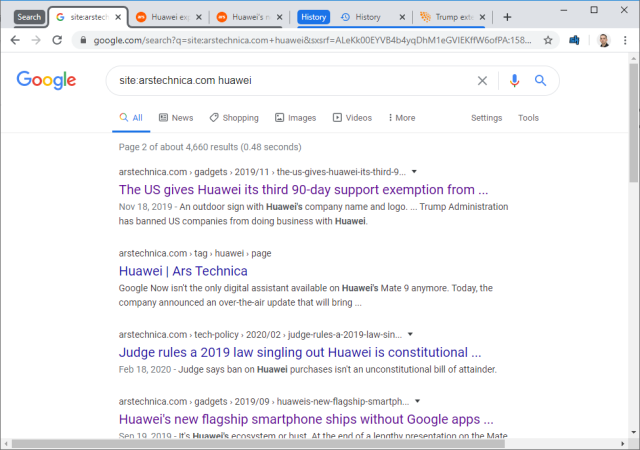640x450 pixels.
Task: Open search Tools options
Action: [528, 118]
